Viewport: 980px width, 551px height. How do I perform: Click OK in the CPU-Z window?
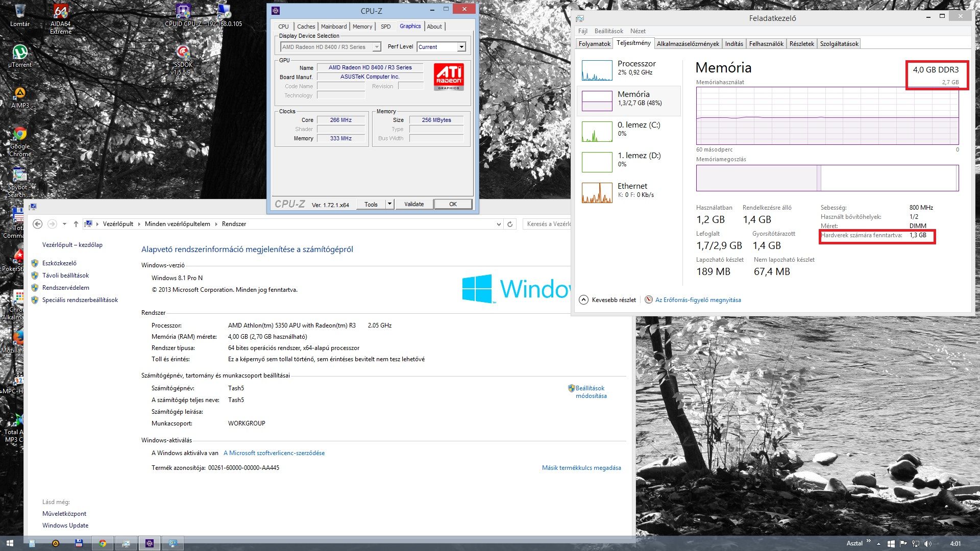[x=453, y=204]
